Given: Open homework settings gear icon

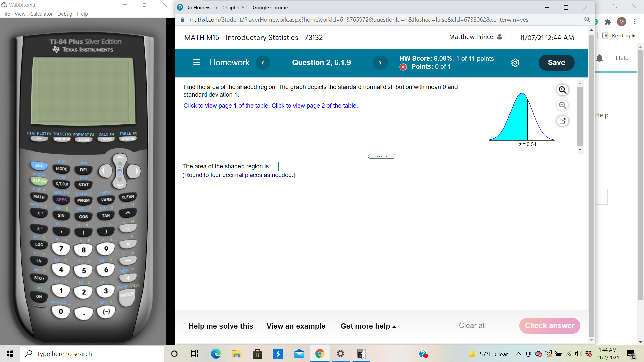Looking at the screenshot, I should pos(515,63).
